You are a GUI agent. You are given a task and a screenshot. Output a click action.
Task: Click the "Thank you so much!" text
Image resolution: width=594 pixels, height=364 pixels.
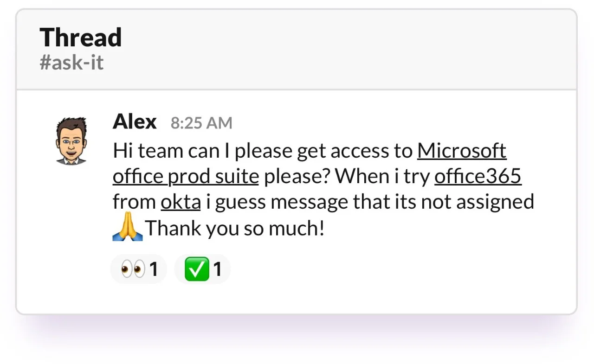235,228
